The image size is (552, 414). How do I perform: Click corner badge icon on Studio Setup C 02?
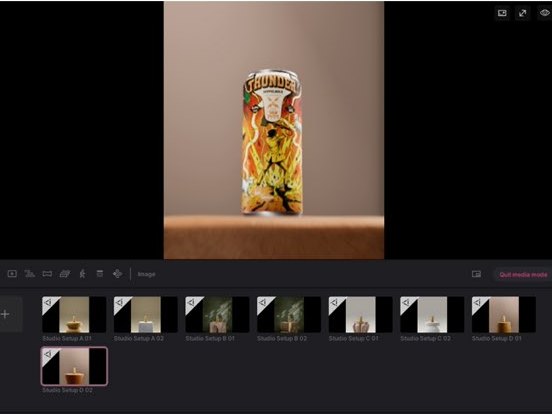coord(406,302)
